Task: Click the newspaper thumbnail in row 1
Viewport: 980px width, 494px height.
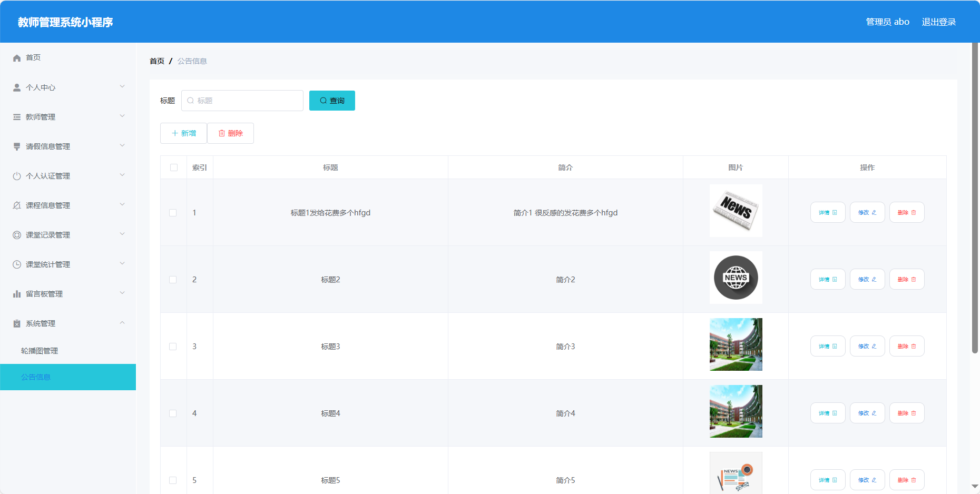Action: point(736,211)
